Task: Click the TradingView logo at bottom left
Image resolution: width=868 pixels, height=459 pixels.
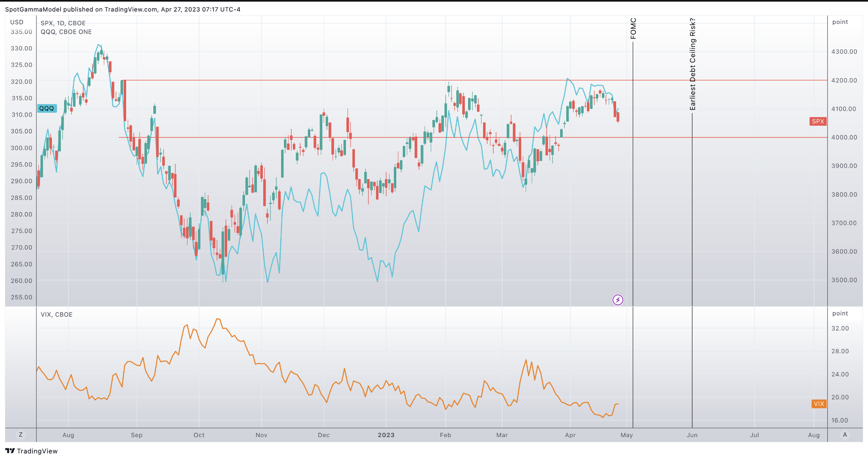Action: (31, 451)
